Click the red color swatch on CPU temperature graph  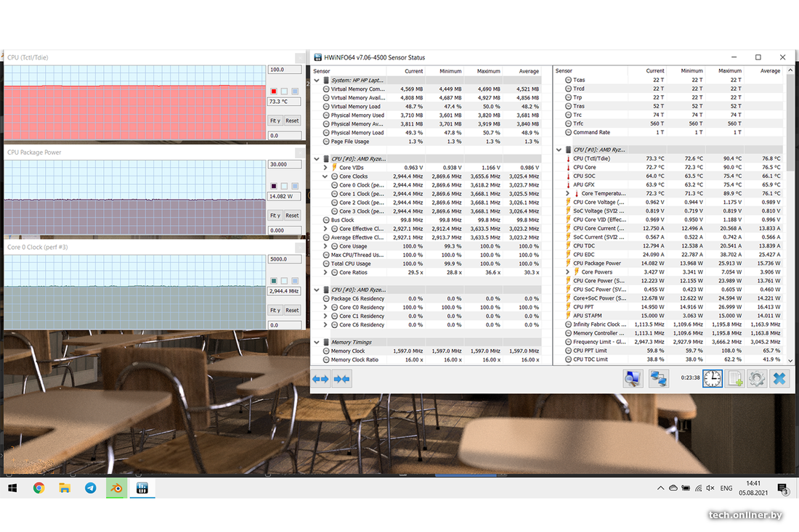(x=274, y=91)
